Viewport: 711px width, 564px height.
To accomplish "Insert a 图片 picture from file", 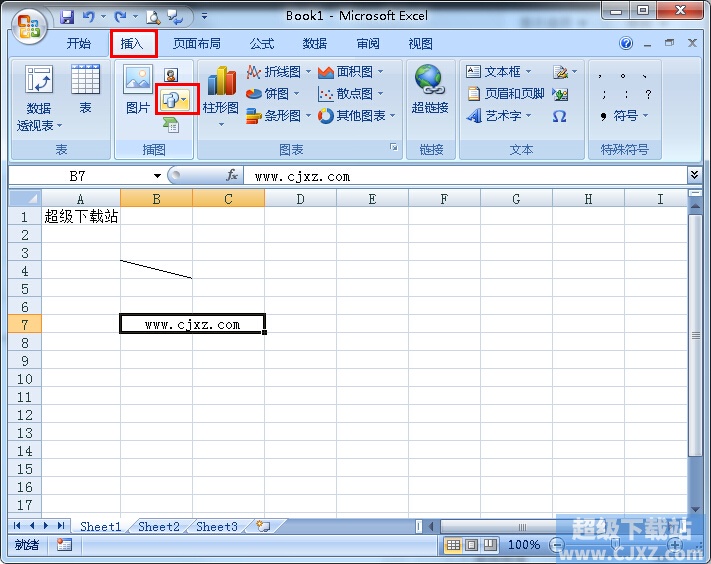I will point(138,89).
